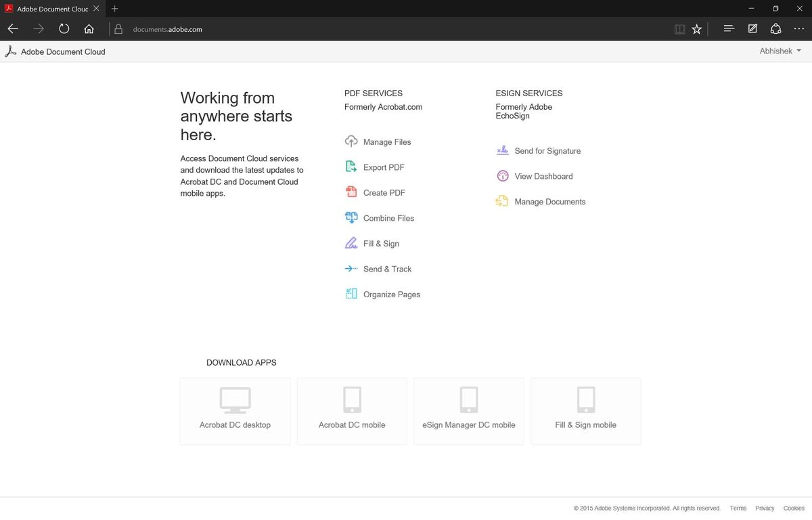Open a new browser tab
Image resolution: width=812 pixels, height=520 pixels.
[114, 9]
